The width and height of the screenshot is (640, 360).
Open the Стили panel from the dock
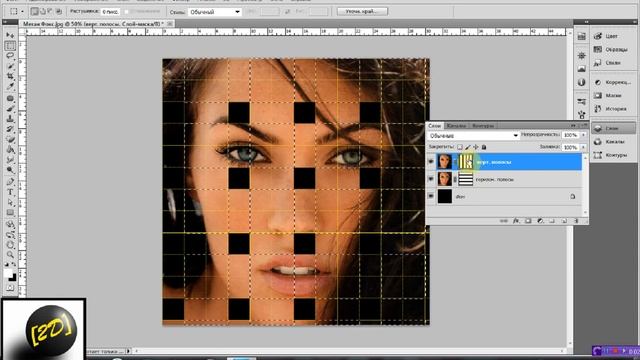(x=613, y=63)
